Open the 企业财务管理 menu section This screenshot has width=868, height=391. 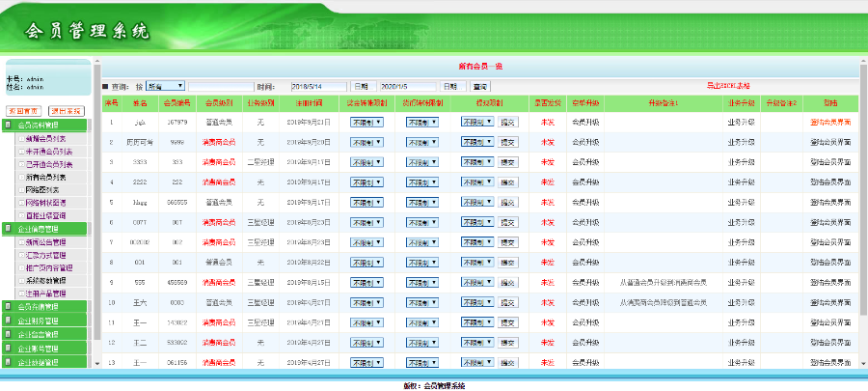click(x=44, y=321)
